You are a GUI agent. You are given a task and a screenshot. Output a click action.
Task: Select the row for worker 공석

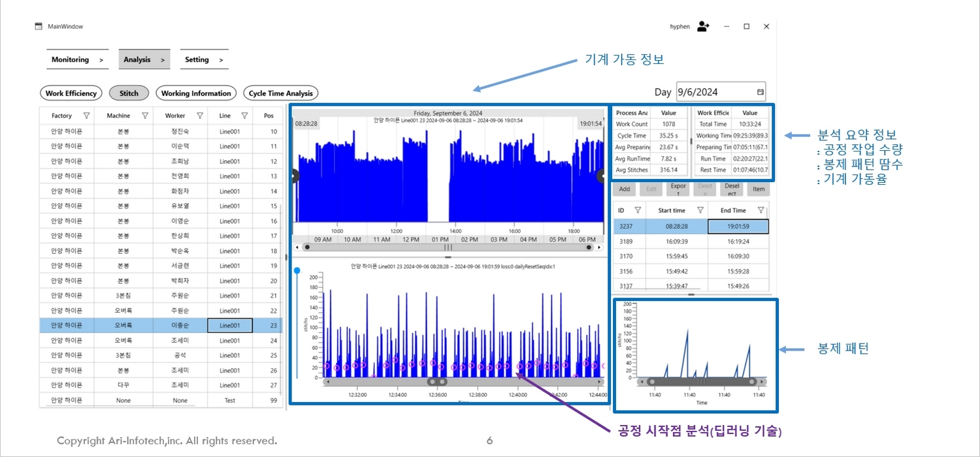point(161,355)
